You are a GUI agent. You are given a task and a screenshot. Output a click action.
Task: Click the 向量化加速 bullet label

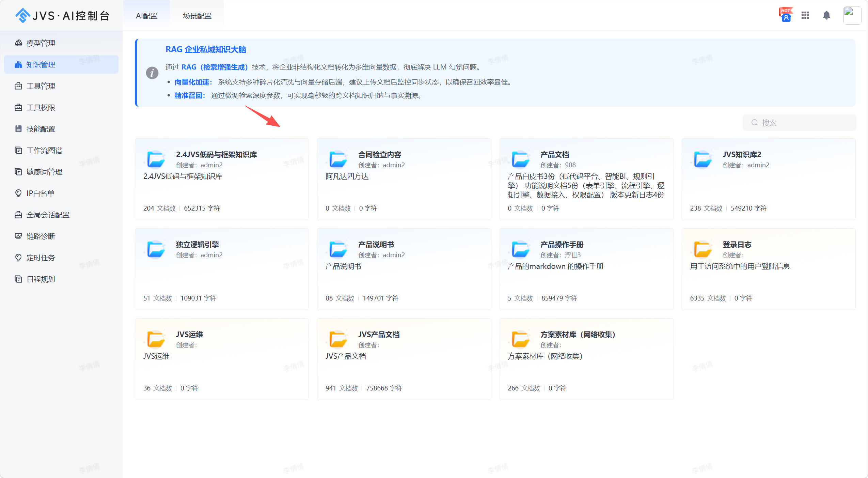pyautogui.click(x=193, y=82)
